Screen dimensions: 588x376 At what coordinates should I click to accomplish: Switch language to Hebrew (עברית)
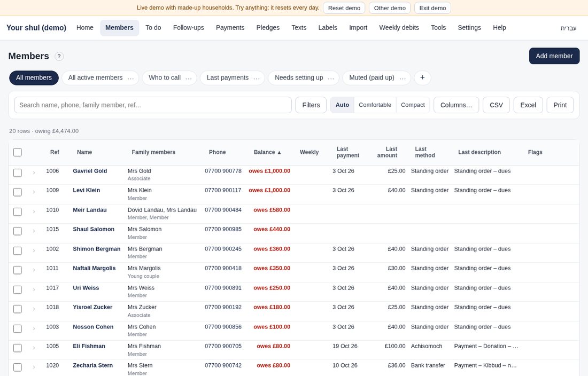[568, 28]
